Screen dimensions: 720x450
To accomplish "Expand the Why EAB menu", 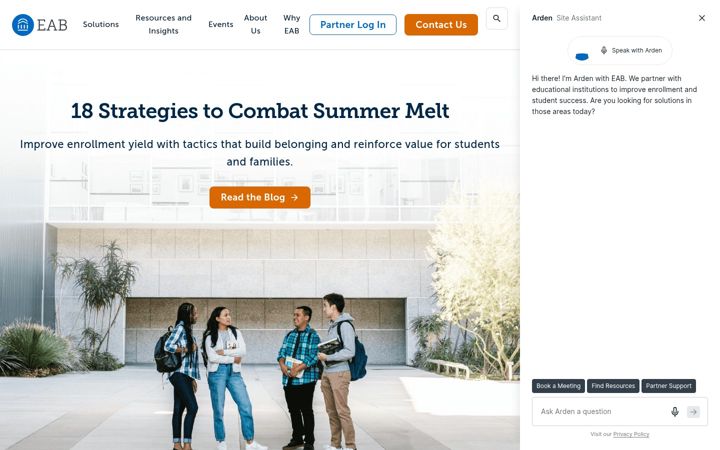I will coord(292,24).
